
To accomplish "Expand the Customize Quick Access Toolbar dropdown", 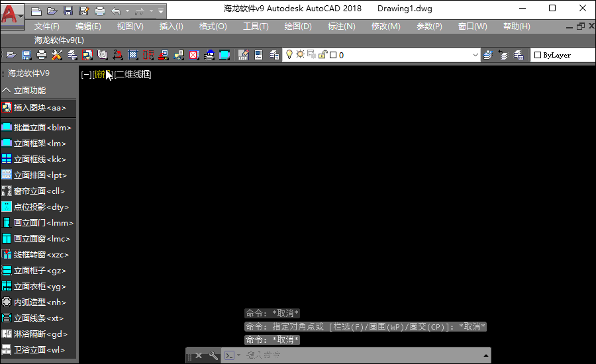I will point(161,11).
